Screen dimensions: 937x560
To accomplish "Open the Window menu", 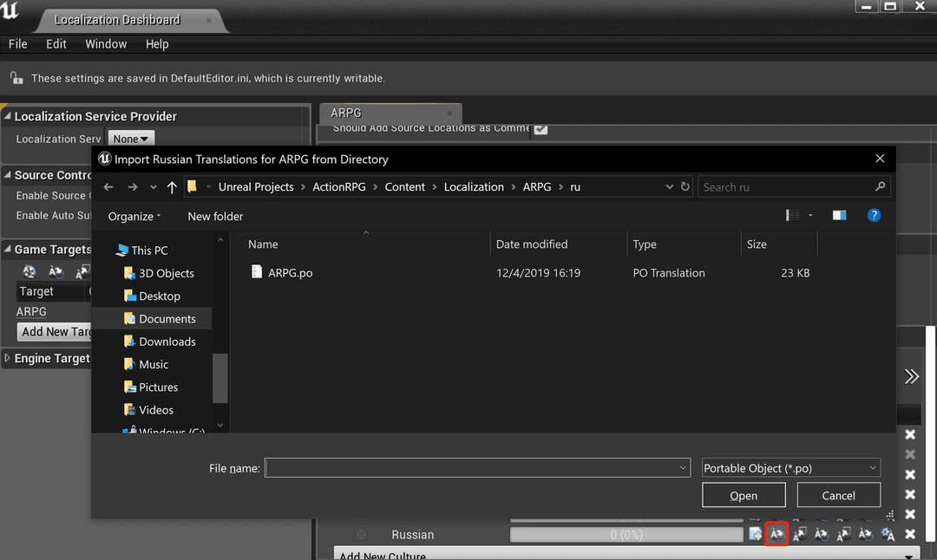I will click(x=106, y=44).
